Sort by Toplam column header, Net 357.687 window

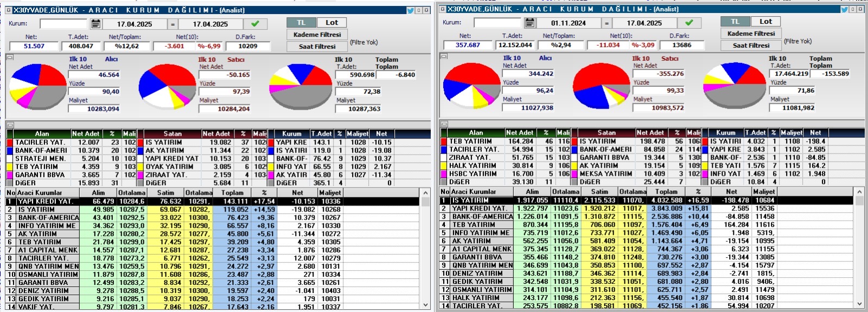(x=666, y=192)
